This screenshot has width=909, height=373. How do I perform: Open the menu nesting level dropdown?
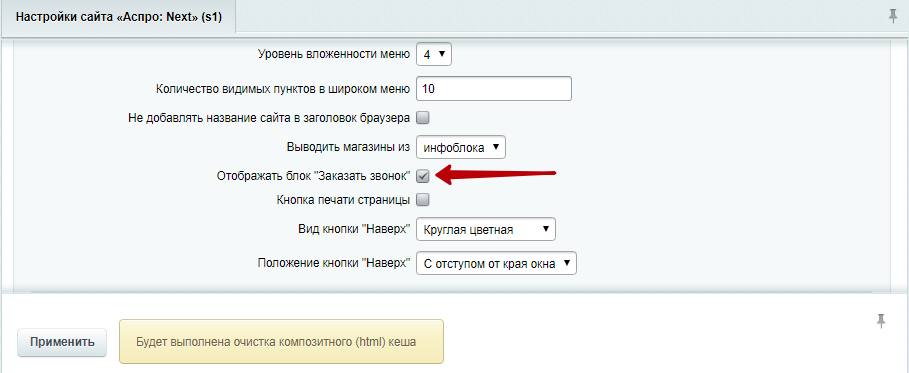click(434, 55)
